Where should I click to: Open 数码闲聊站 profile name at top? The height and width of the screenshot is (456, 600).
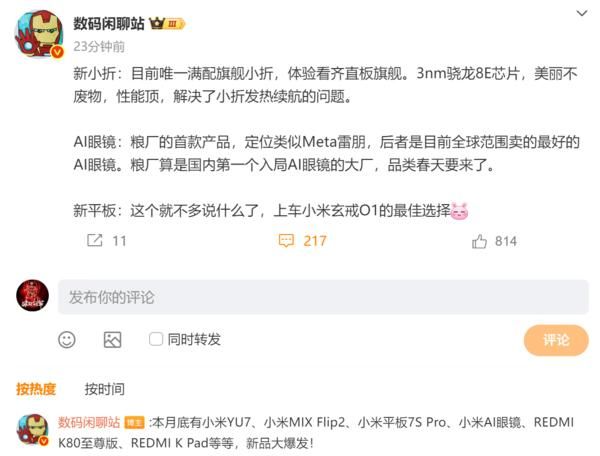click(109, 24)
